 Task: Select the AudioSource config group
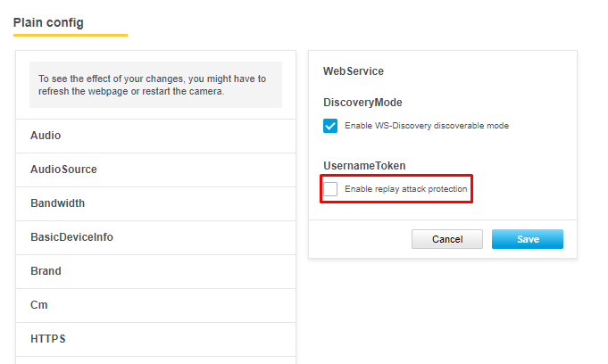[x=63, y=170]
